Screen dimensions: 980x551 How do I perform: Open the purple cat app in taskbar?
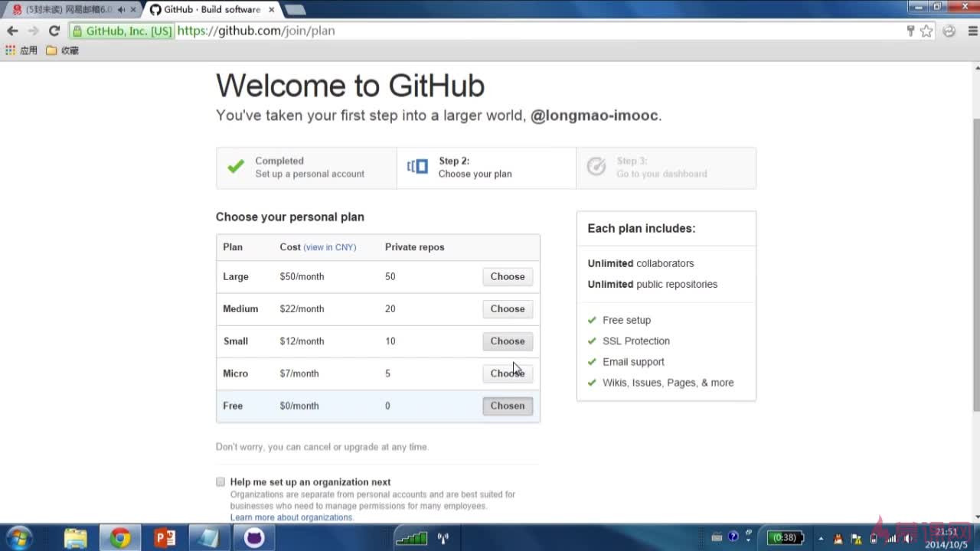(x=254, y=538)
